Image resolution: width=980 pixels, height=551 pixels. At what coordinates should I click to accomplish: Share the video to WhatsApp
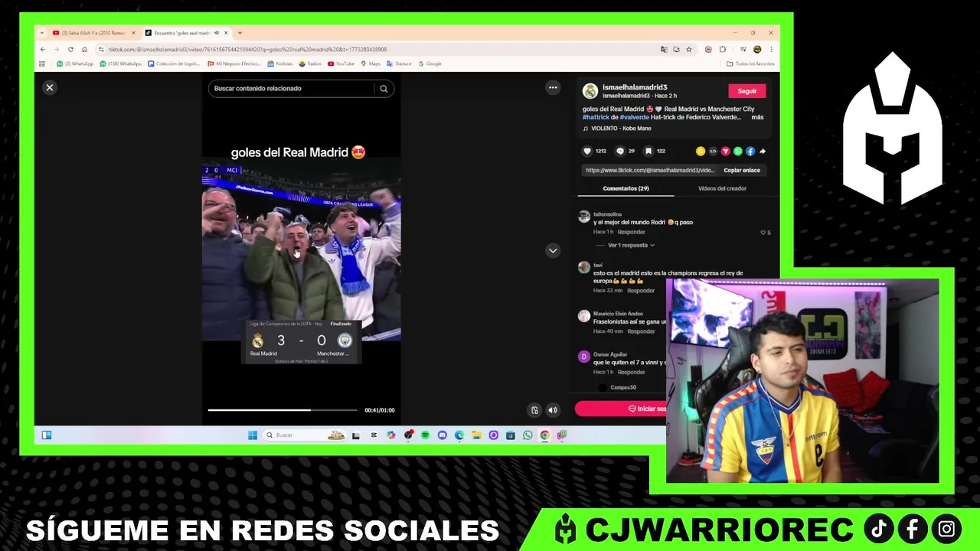click(x=737, y=152)
